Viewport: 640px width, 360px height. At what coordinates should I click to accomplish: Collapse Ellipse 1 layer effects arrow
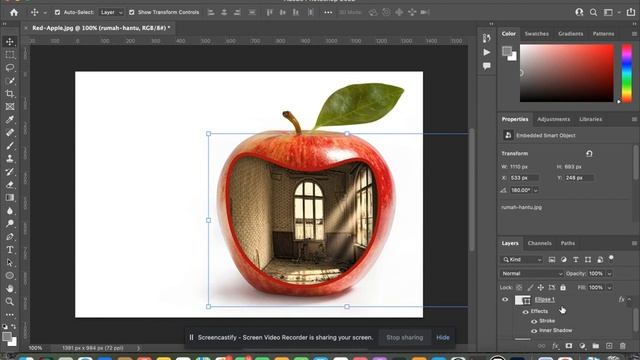pyautogui.click(x=629, y=300)
